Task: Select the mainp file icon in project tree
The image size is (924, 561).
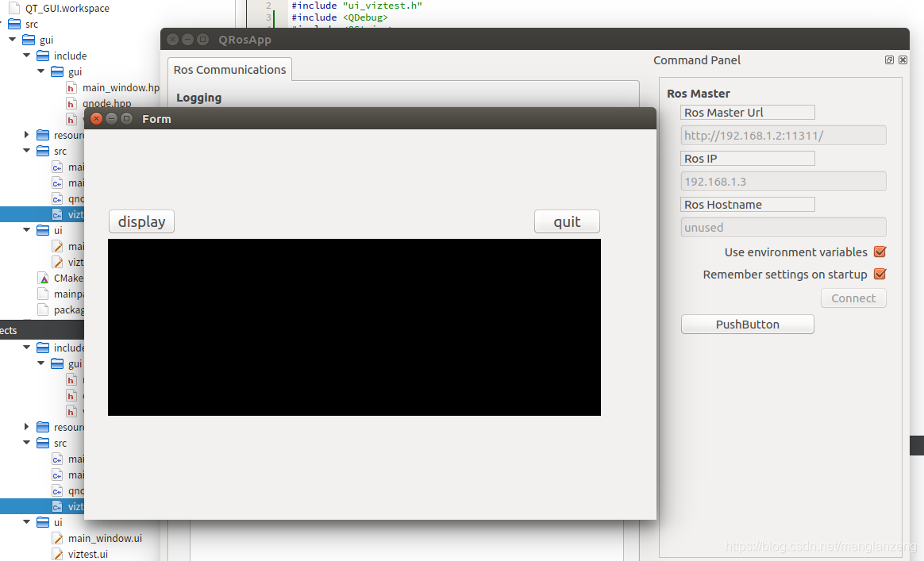Action: (x=43, y=294)
